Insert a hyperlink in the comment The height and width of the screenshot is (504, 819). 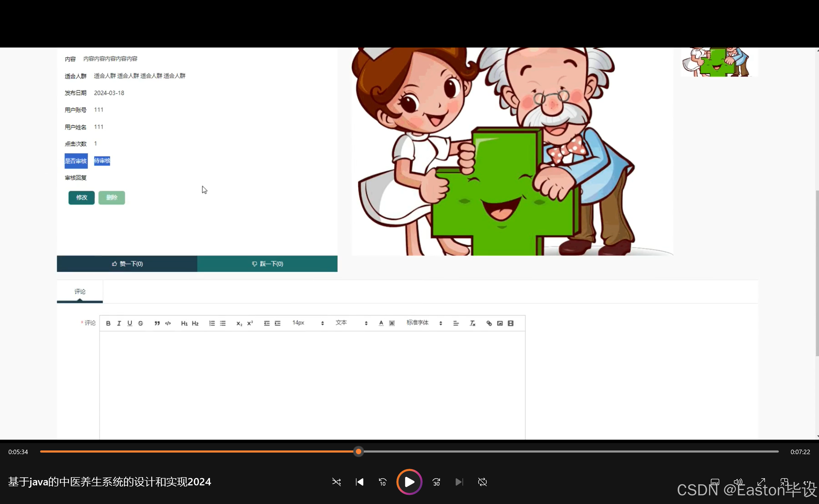pos(489,323)
